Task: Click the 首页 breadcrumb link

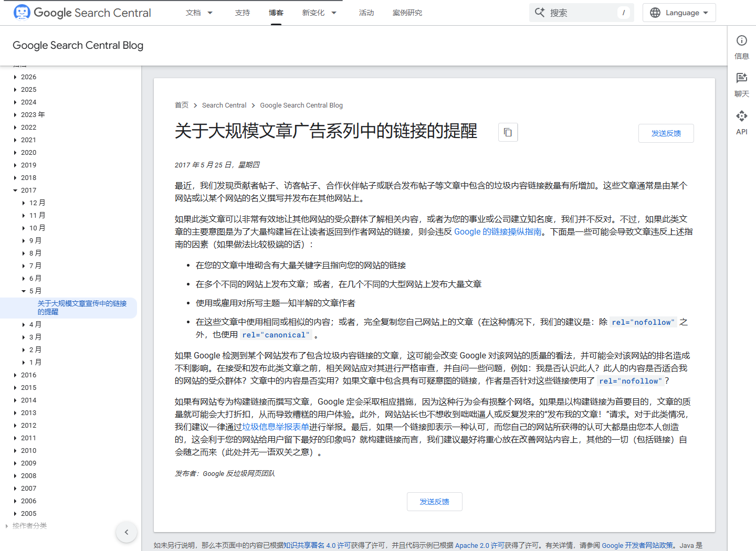Action: pos(182,105)
